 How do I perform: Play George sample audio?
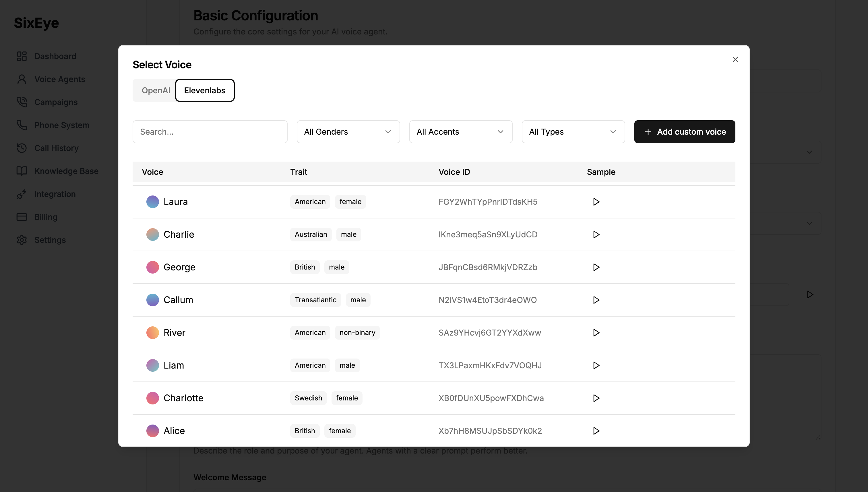[596, 267]
